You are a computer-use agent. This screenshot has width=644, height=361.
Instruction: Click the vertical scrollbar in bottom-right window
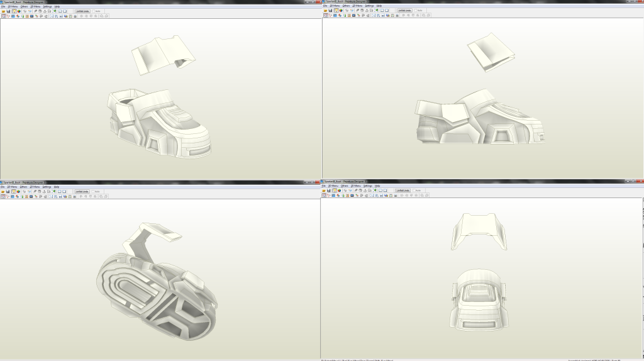coord(641,277)
